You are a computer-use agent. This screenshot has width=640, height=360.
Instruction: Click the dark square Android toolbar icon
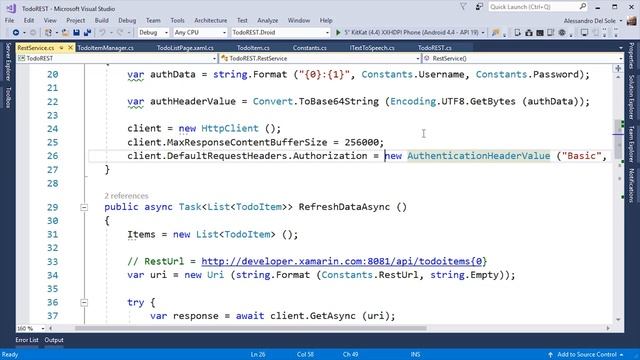[540, 32]
